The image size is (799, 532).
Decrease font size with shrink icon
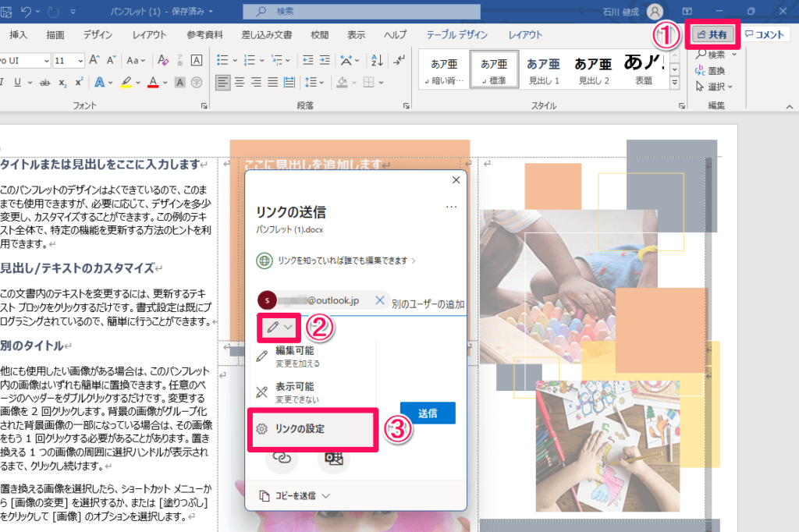(112, 60)
